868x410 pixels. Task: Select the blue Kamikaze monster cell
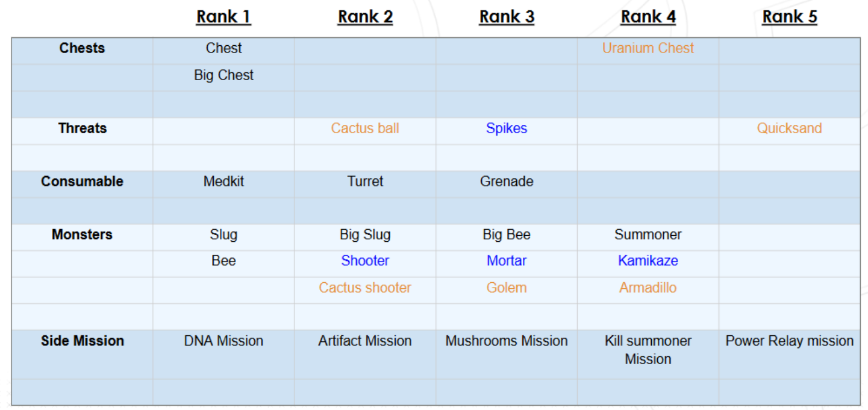pyautogui.click(x=648, y=261)
